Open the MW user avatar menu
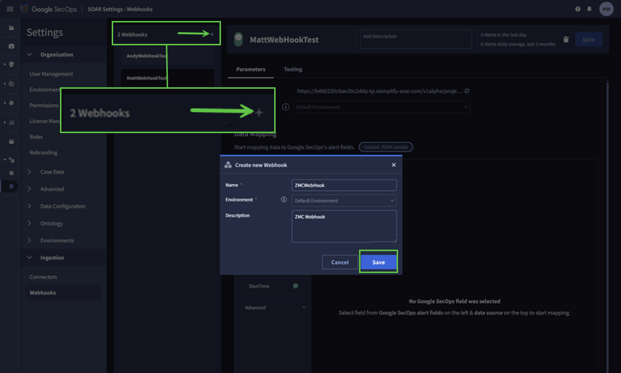The width and height of the screenshot is (621, 373). coord(606,9)
